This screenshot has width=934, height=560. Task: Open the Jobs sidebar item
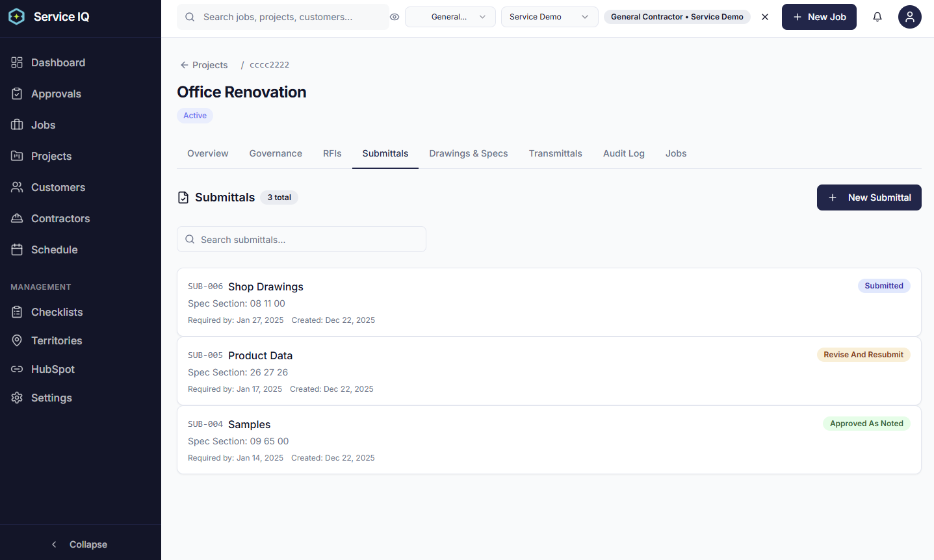coord(81,125)
